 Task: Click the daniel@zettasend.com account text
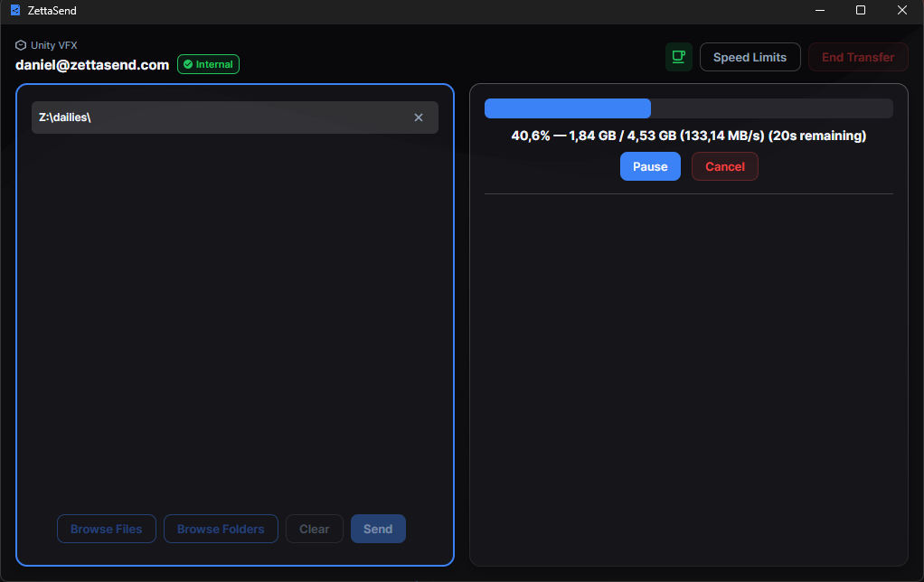pos(92,65)
